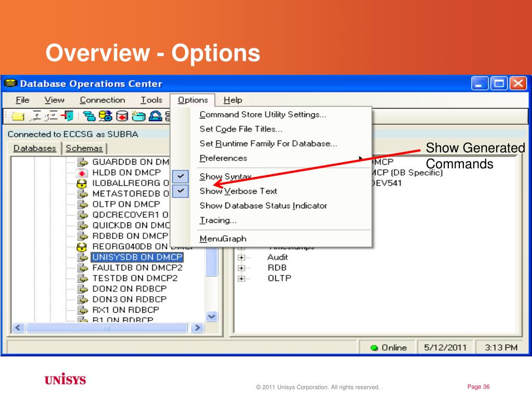Screen dimensions: 532x399
Task: Click the horizontal scrollbar left arrow
Action: click(18, 328)
